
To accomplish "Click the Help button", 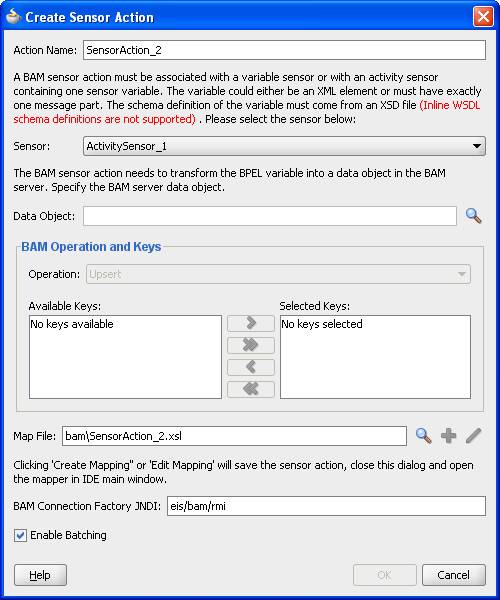I will (40, 575).
